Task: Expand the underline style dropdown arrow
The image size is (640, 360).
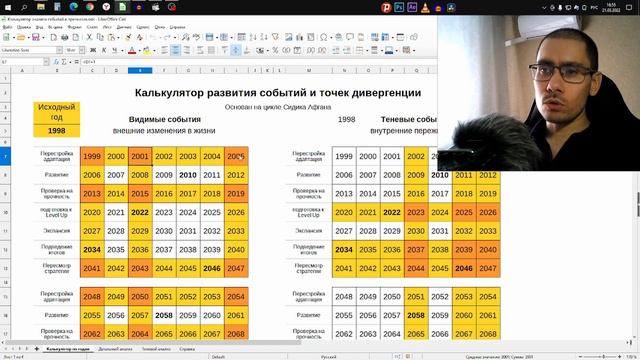Action: (x=122, y=50)
